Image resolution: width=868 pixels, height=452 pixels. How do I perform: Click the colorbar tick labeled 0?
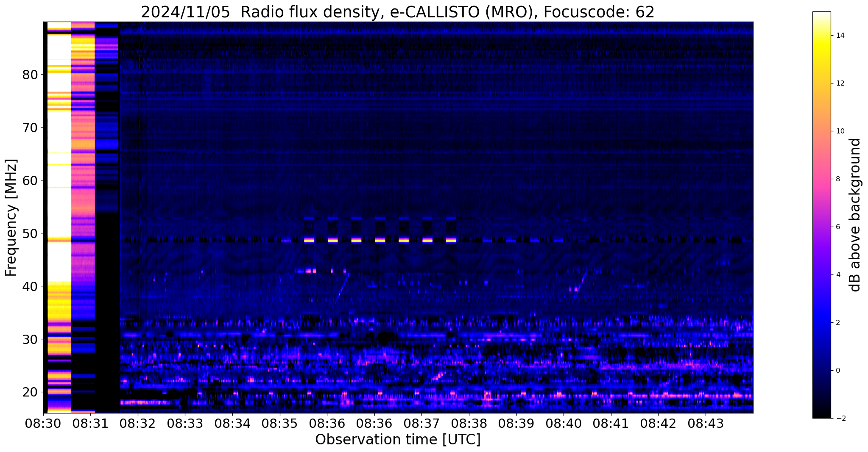(837, 371)
